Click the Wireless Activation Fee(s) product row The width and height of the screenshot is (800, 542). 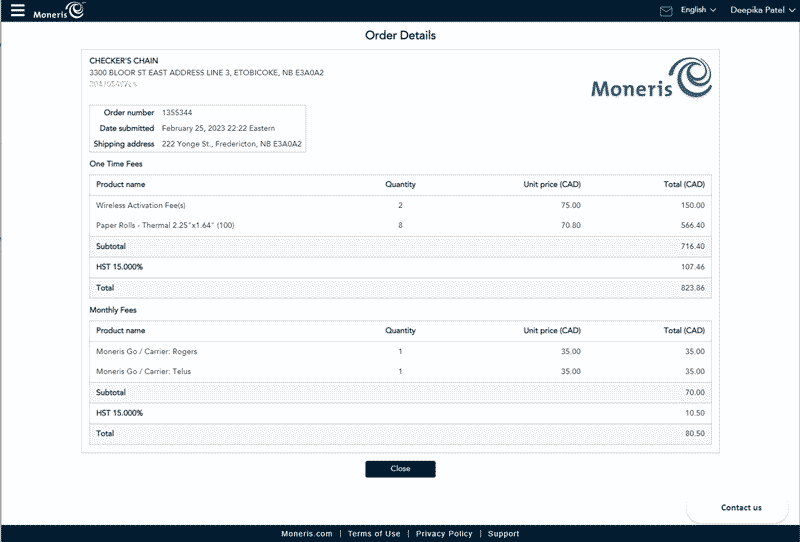point(401,205)
